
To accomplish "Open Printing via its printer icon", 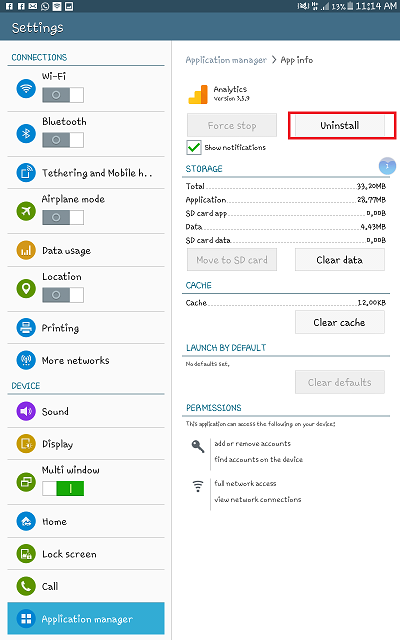I will pyautogui.click(x=26, y=327).
